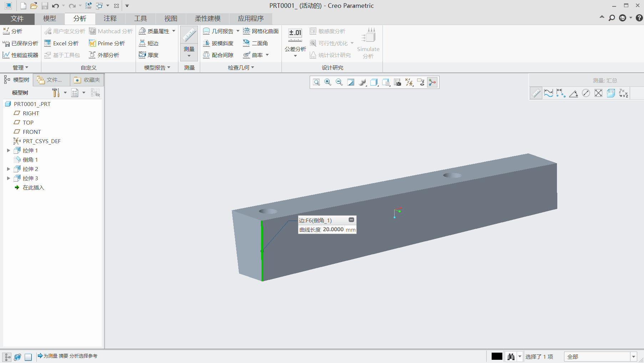
Task: Toggle model tree pane in status bar
Action: 7,357
